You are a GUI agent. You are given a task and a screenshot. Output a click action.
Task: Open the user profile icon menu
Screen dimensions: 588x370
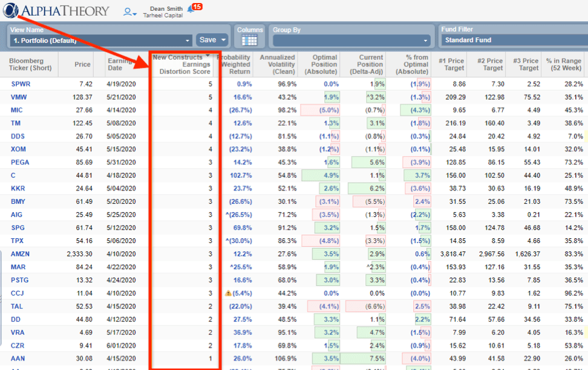129,12
